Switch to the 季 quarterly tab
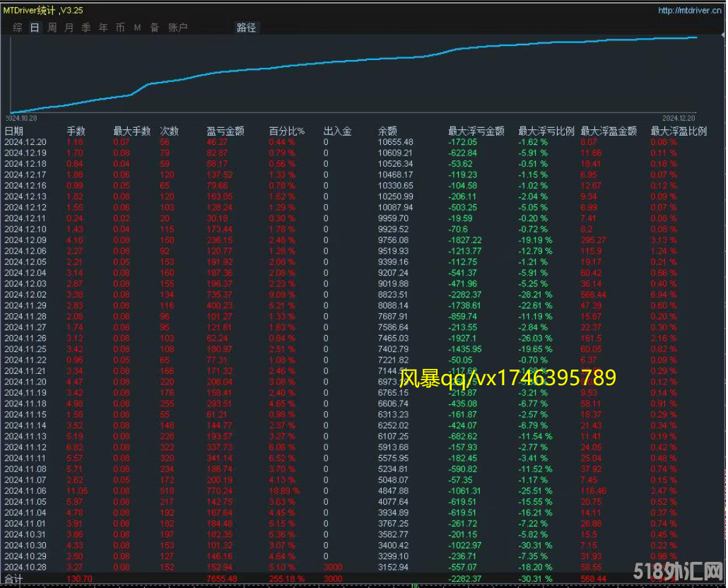This screenshot has width=728, height=588. (x=86, y=28)
